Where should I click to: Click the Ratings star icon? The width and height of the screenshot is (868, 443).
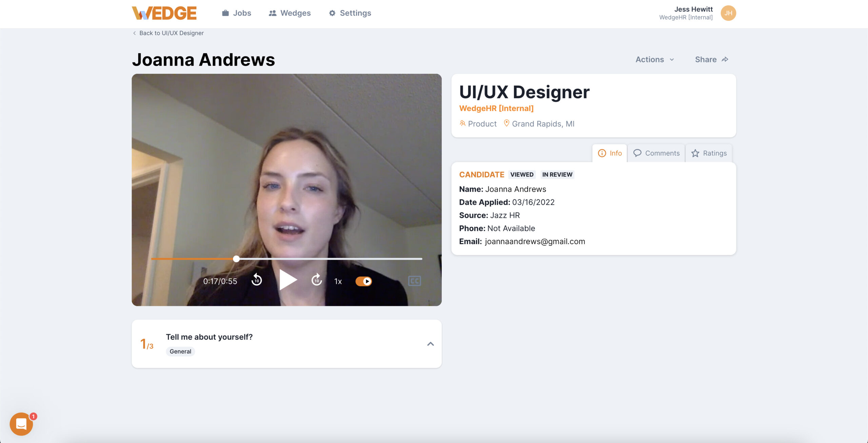[x=695, y=152]
